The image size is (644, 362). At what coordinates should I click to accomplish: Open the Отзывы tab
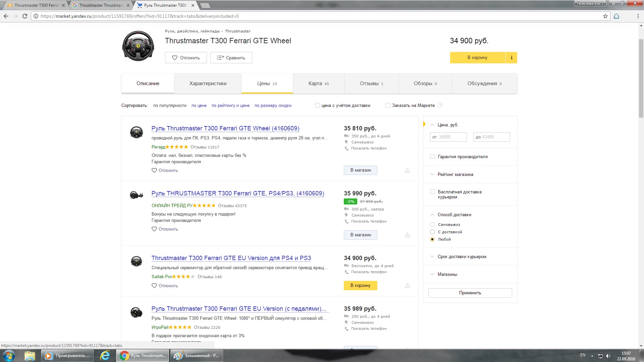(371, 83)
